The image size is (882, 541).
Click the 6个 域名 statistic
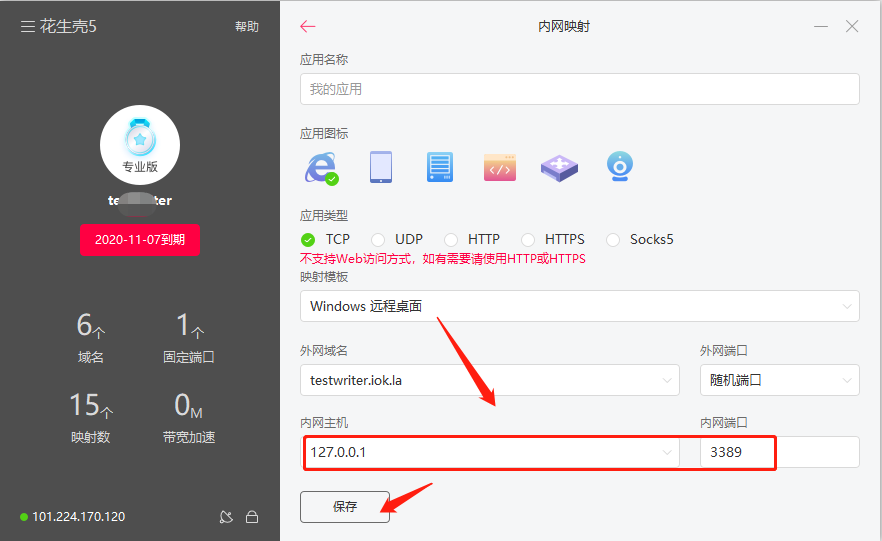pyautogui.click(x=91, y=338)
